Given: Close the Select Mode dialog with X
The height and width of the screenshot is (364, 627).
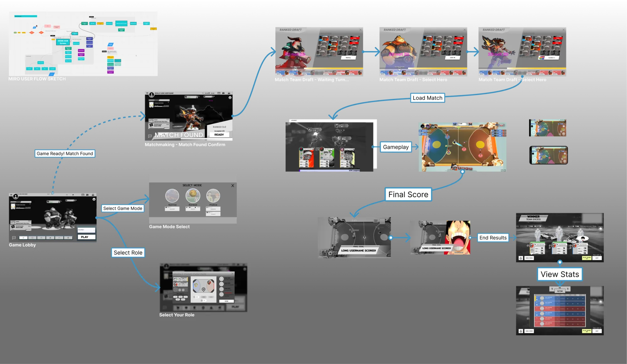Looking at the screenshot, I should [233, 185].
